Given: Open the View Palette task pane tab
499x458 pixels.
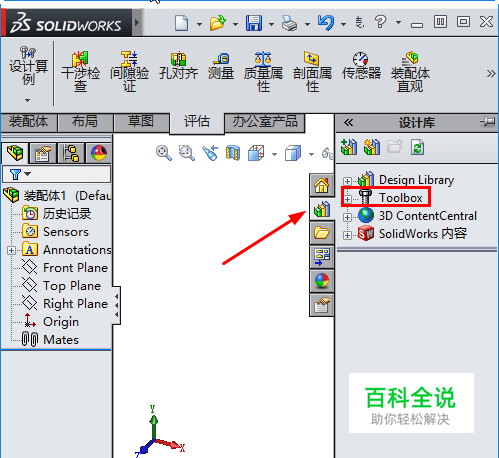Looking at the screenshot, I should pos(321,257).
